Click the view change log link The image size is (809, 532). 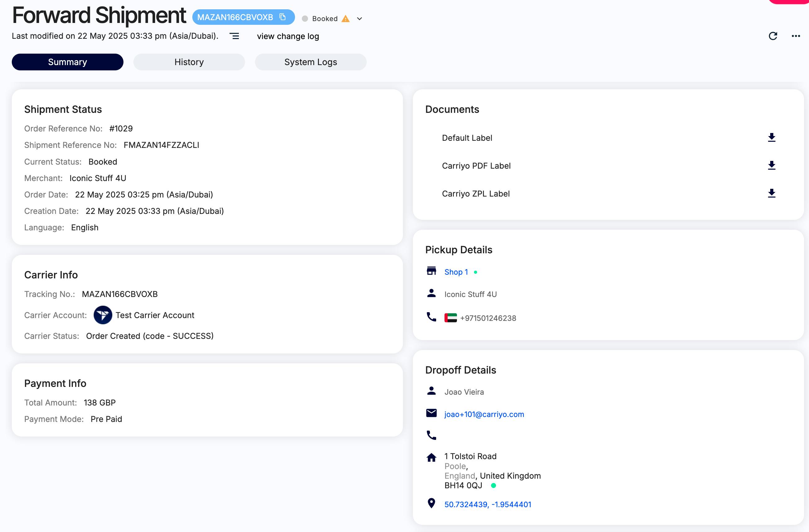pos(288,36)
